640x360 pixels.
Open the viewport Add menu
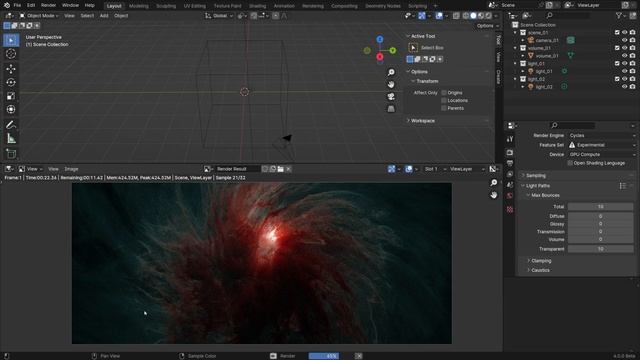[x=104, y=16]
